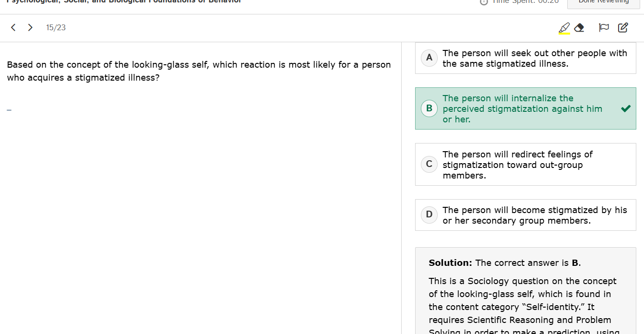The image size is (644, 334).
Task: Choose answer option A circle
Action: 429,58
